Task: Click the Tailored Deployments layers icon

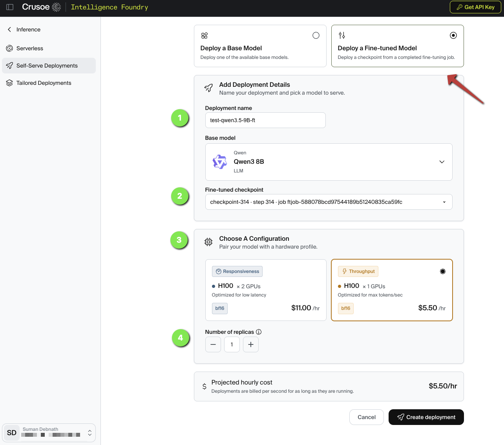Action: [x=9, y=83]
